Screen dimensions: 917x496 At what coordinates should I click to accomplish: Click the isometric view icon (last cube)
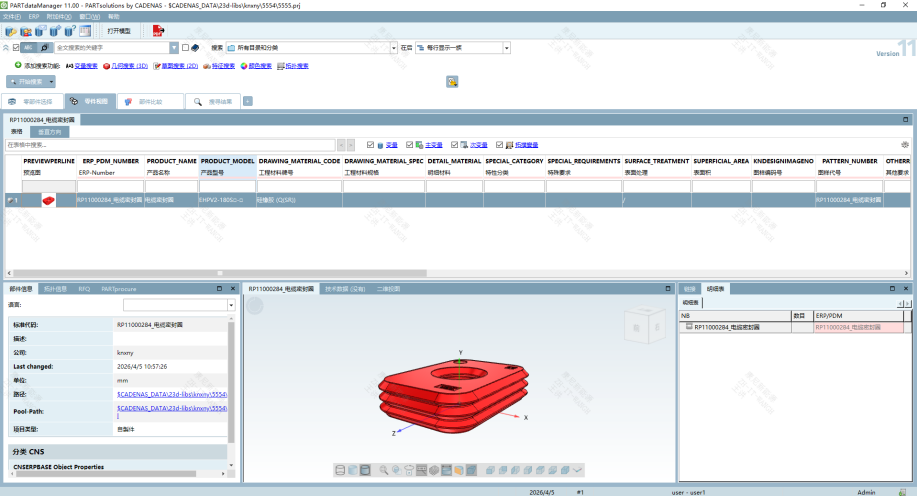(x=565, y=470)
